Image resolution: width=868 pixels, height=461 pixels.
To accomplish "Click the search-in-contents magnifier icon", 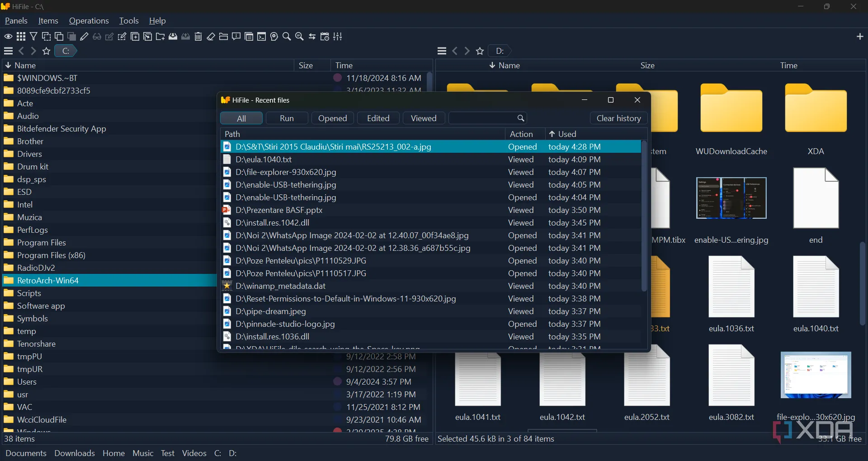I will [299, 37].
